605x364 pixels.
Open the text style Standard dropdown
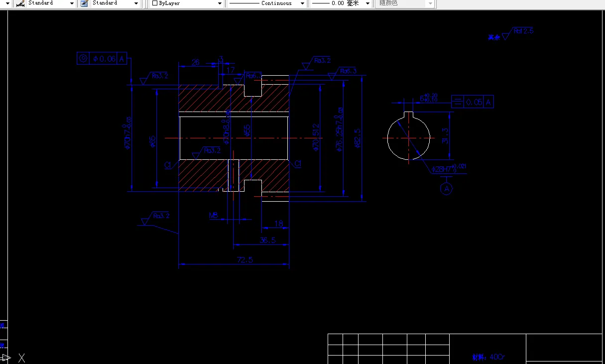(136, 3)
